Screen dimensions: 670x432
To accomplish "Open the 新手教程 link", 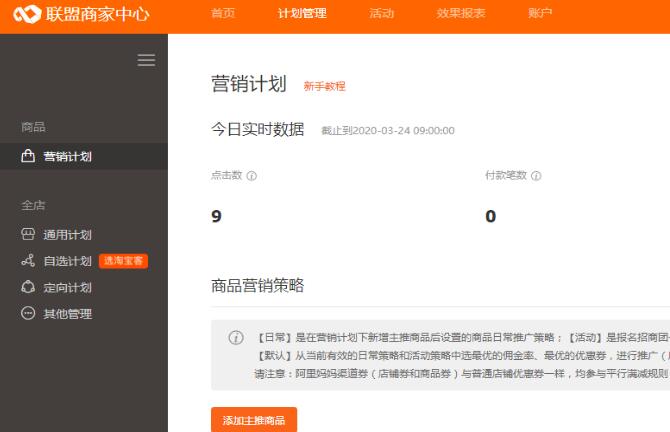I will tap(324, 86).
